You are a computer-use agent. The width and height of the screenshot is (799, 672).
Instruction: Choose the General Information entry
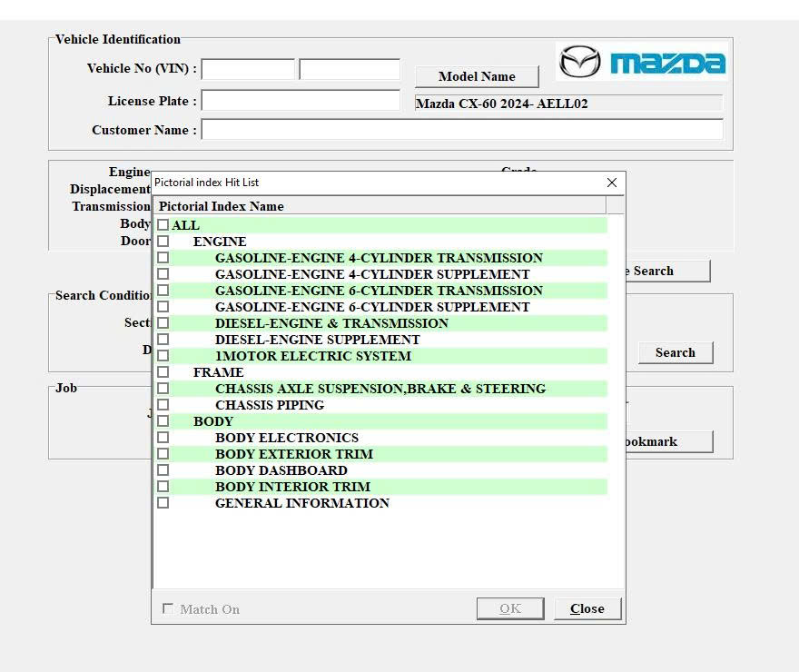pyautogui.click(x=302, y=503)
